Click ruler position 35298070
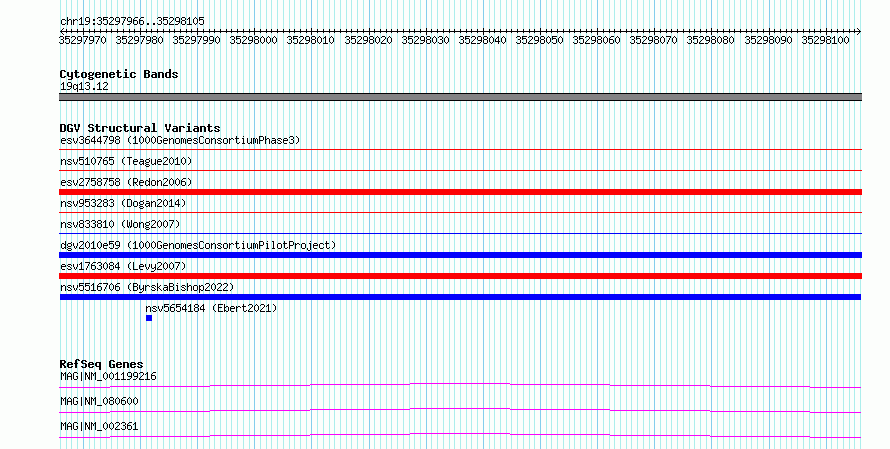890x449 pixels. click(653, 40)
